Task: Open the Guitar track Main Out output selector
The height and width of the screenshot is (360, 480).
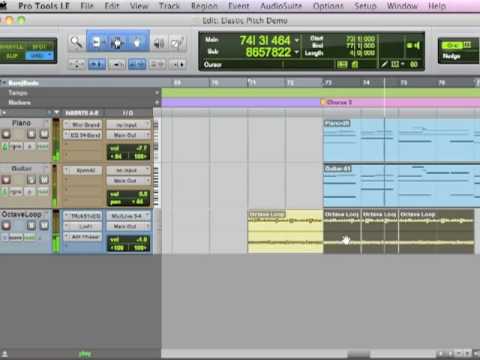Action: click(x=128, y=181)
